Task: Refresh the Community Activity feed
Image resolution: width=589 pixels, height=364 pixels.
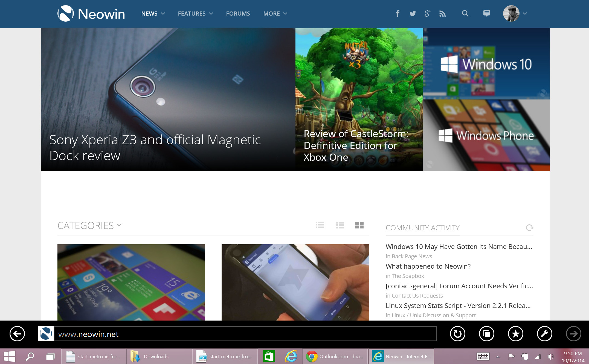Action: (x=529, y=228)
